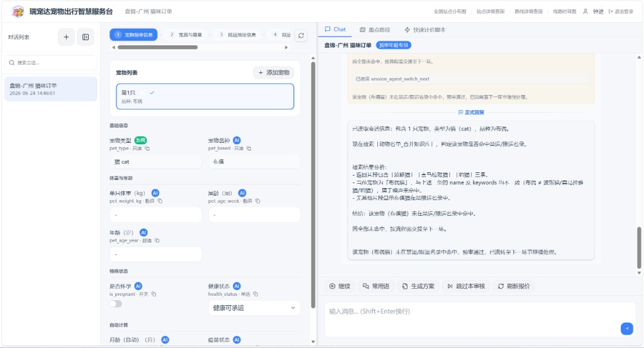Toggle the 是否怀孕 pregnancy switch
Viewport: 644px width, 348px height.
coord(116,303)
